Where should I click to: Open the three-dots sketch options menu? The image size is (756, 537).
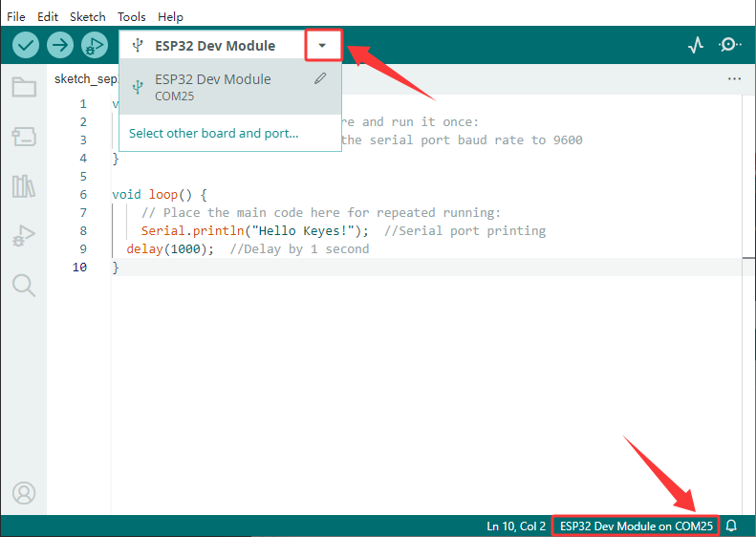point(734,78)
